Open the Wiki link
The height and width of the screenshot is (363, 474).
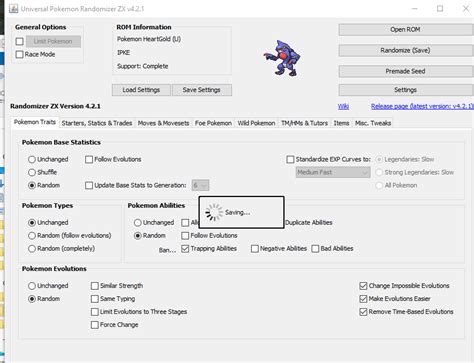click(343, 106)
